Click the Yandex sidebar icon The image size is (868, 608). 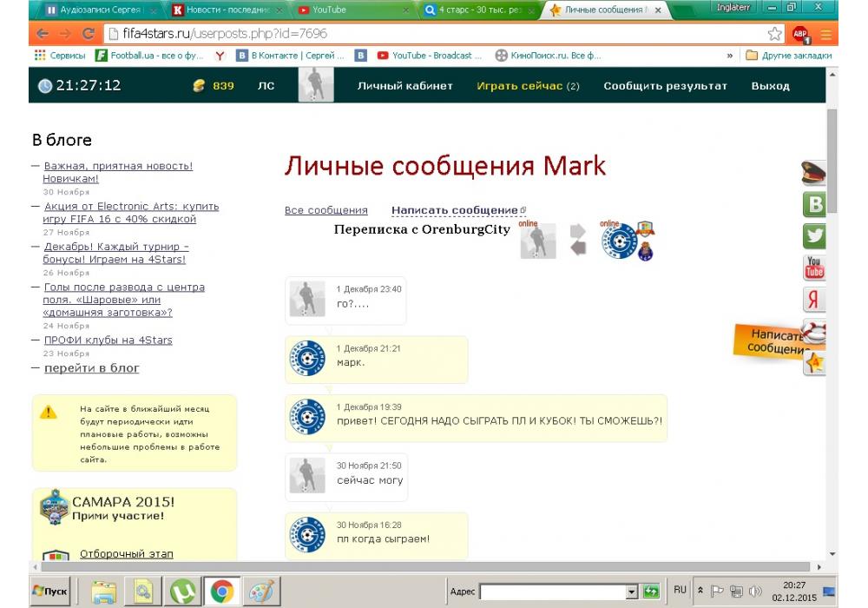tap(814, 300)
